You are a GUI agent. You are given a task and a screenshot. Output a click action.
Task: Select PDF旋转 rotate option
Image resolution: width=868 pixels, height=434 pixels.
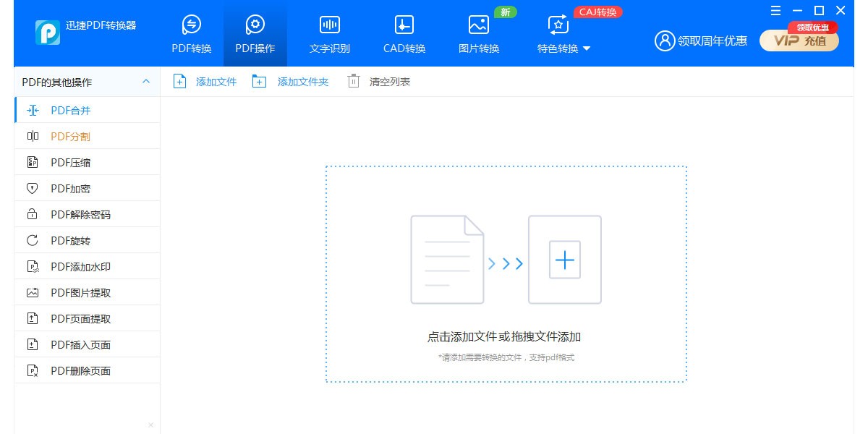[70, 240]
